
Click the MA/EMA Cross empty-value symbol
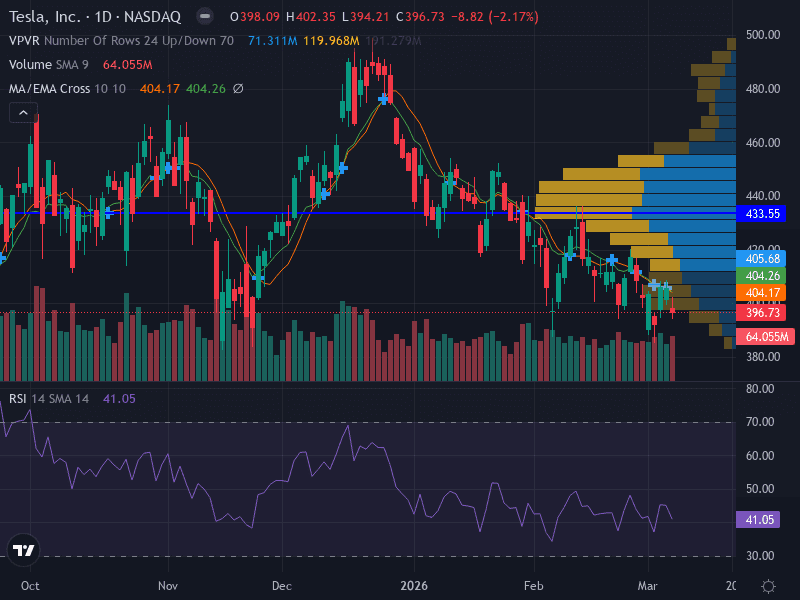pos(238,89)
